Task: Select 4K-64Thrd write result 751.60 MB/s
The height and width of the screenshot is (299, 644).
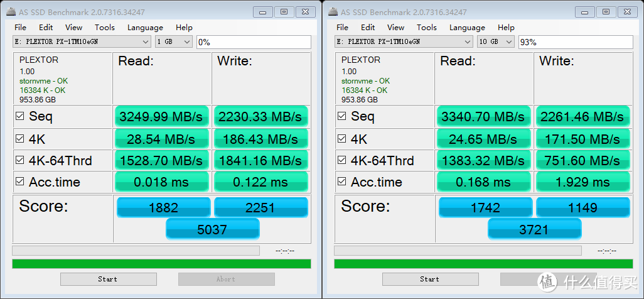Action: (582, 160)
